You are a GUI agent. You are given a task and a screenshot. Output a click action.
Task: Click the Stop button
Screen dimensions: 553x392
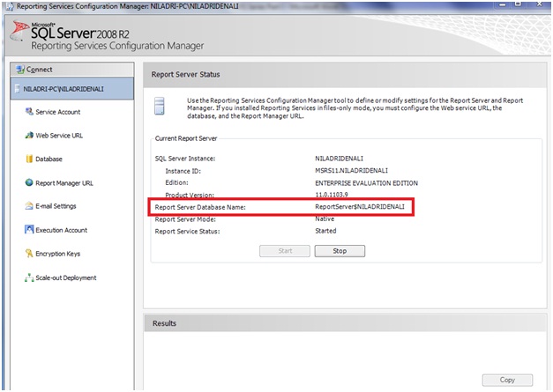340,251
